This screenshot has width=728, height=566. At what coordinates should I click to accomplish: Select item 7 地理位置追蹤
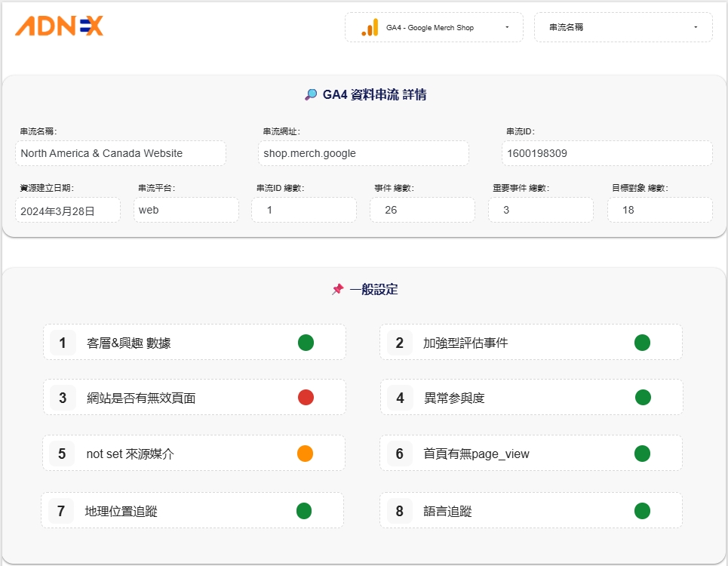pyautogui.click(x=192, y=511)
